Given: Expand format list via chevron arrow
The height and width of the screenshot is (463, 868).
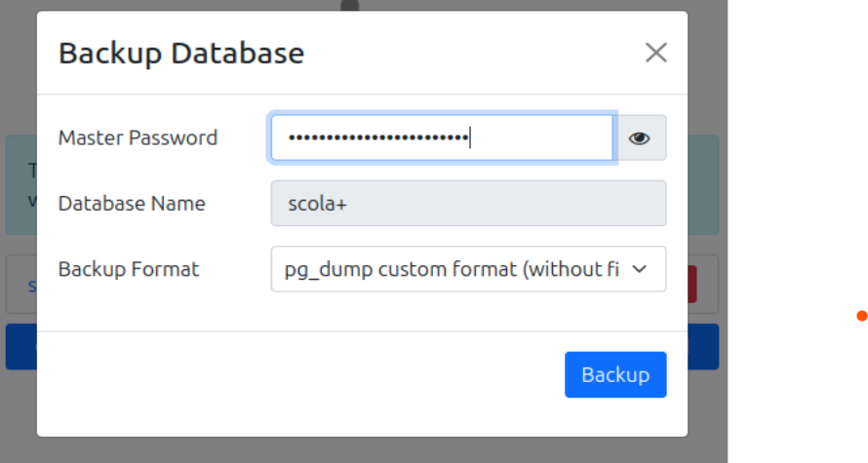Looking at the screenshot, I should (x=640, y=269).
